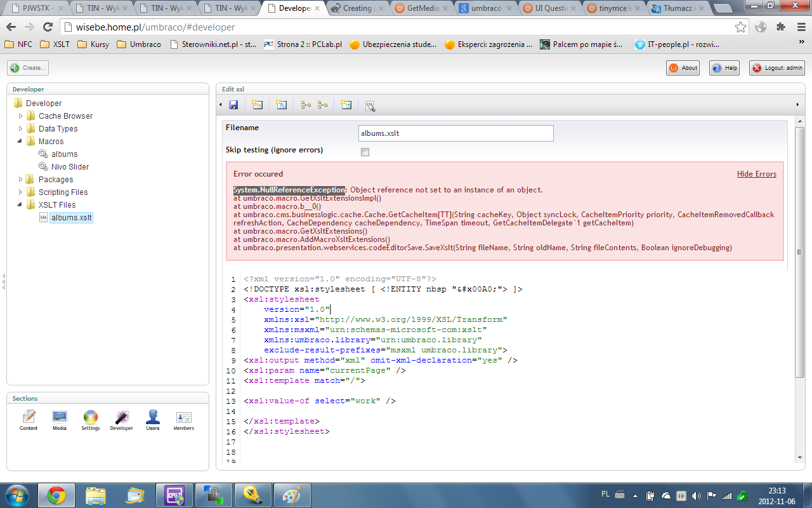This screenshot has height=508, width=812.
Task: Click the Chrome reload button
Action: [48, 27]
